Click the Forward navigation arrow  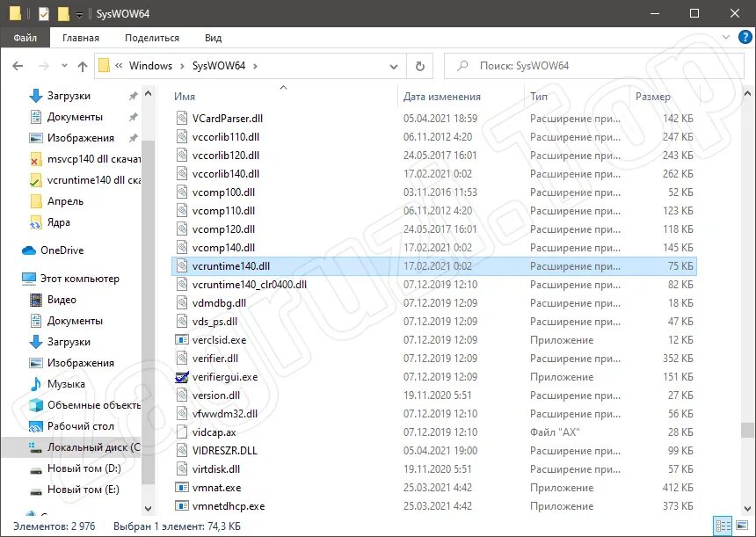click(43, 66)
